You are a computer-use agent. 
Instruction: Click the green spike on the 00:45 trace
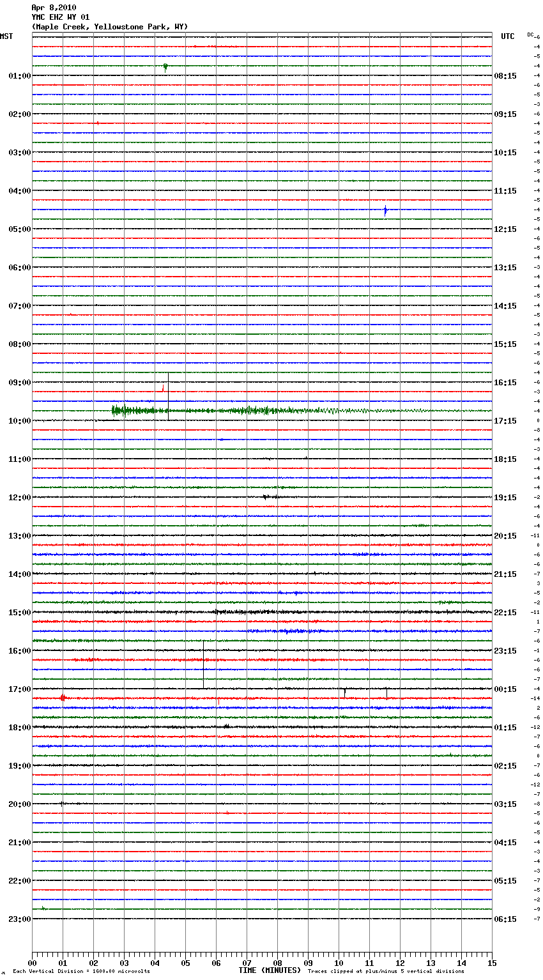165,66
